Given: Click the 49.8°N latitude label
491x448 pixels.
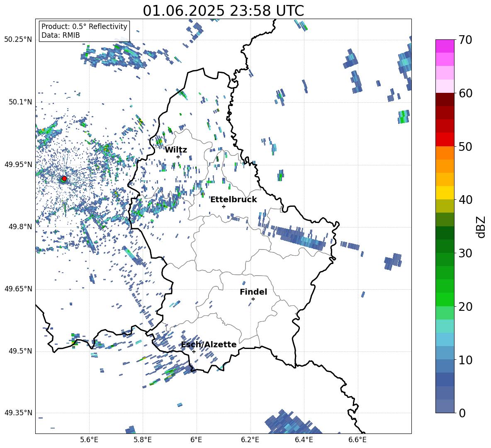Looking at the screenshot, I should 20,227.
